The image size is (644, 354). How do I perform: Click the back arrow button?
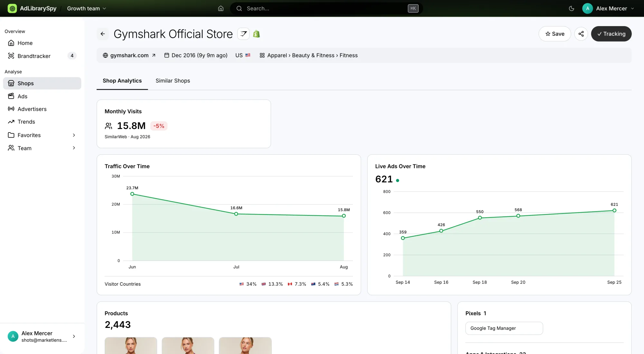pyautogui.click(x=103, y=34)
